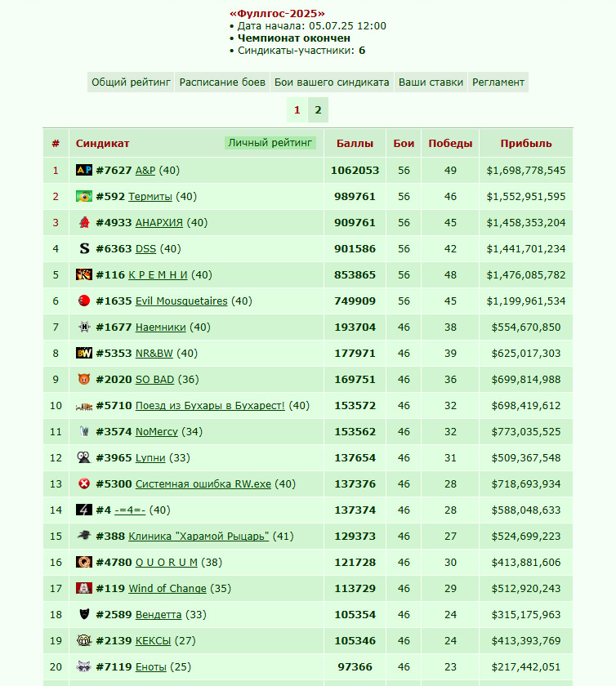The image size is (616, 686).
Task: Open the A&P syndicate link
Action: point(145,170)
